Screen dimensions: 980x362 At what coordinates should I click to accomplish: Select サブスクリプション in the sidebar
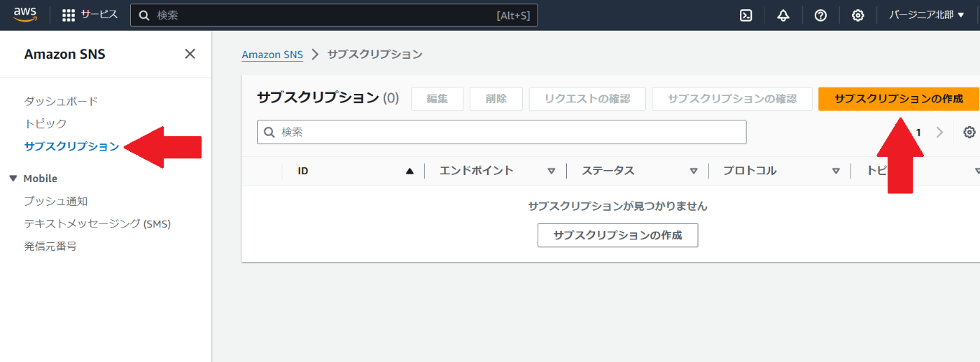tap(71, 146)
